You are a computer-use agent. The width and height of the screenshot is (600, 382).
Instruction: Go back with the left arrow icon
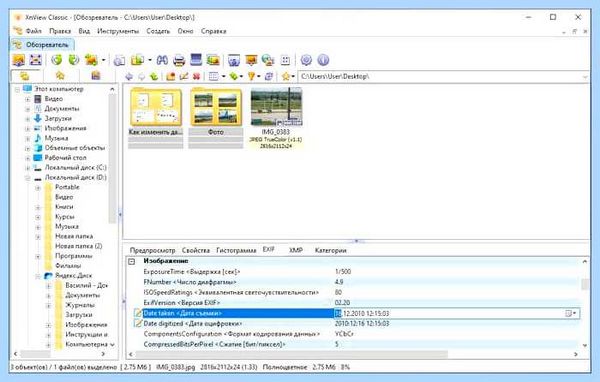point(129,77)
